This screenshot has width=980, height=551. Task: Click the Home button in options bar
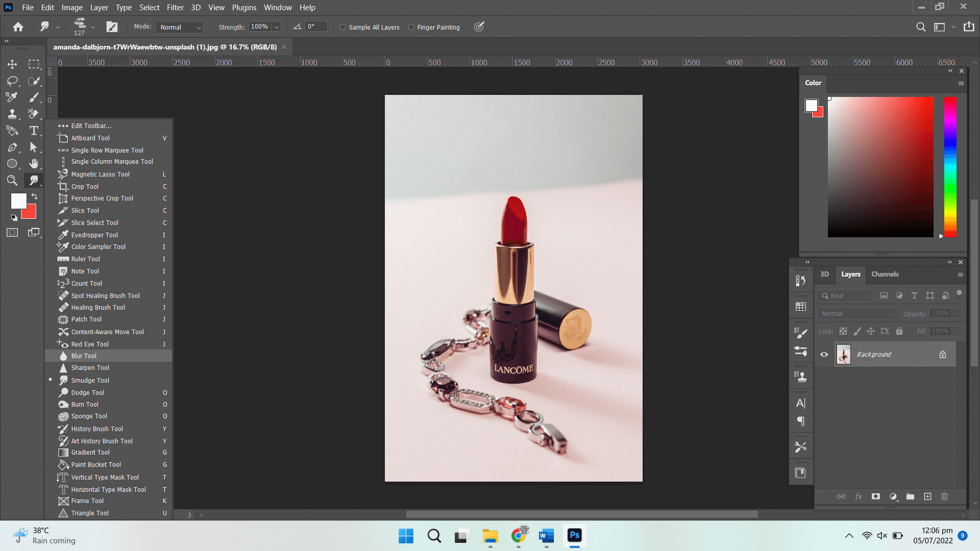pos(18,27)
